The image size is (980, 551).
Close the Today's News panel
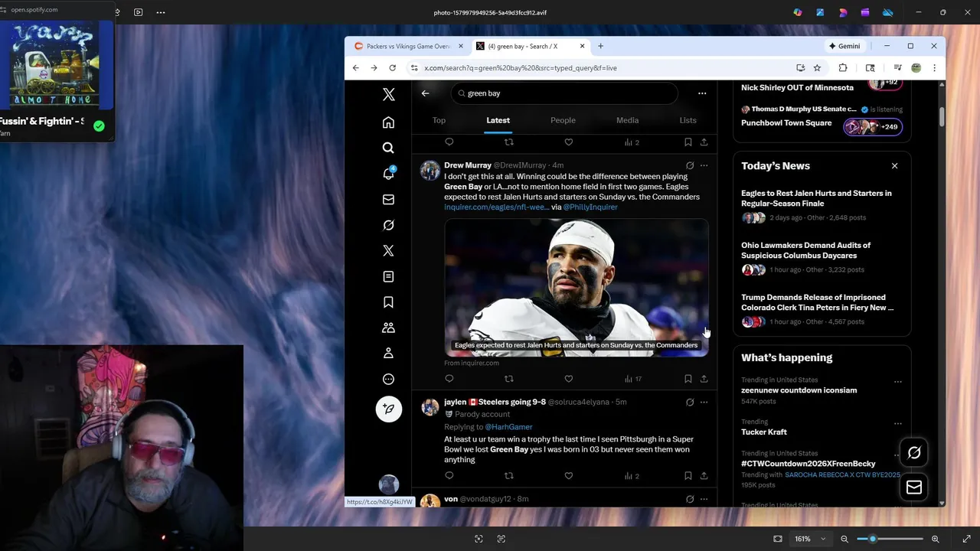click(894, 165)
